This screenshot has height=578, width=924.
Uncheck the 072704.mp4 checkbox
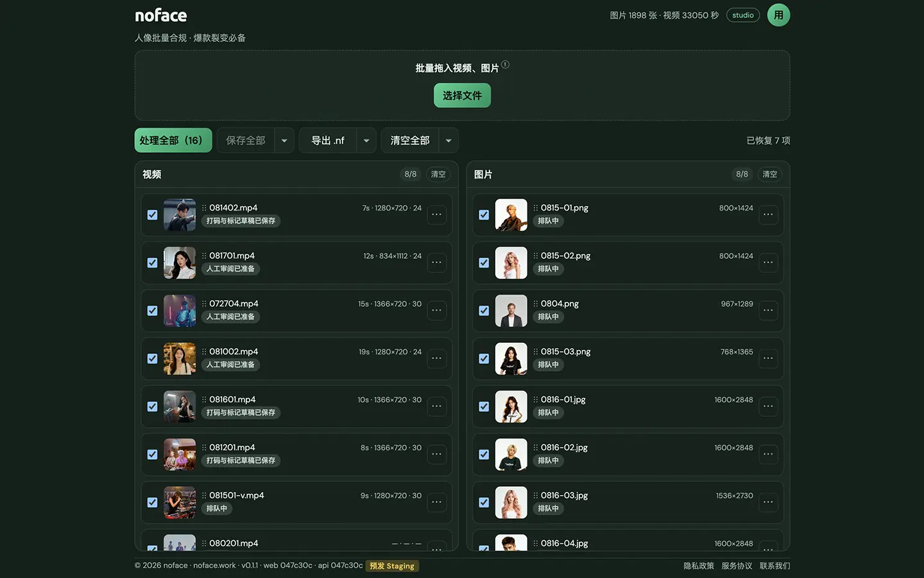coord(152,311)
